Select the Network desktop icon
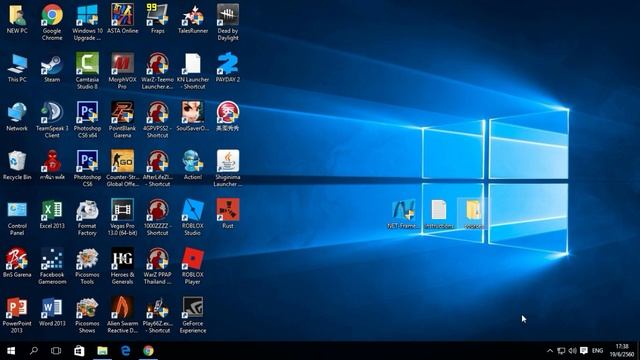640x360 pixels. coord(17,116)
